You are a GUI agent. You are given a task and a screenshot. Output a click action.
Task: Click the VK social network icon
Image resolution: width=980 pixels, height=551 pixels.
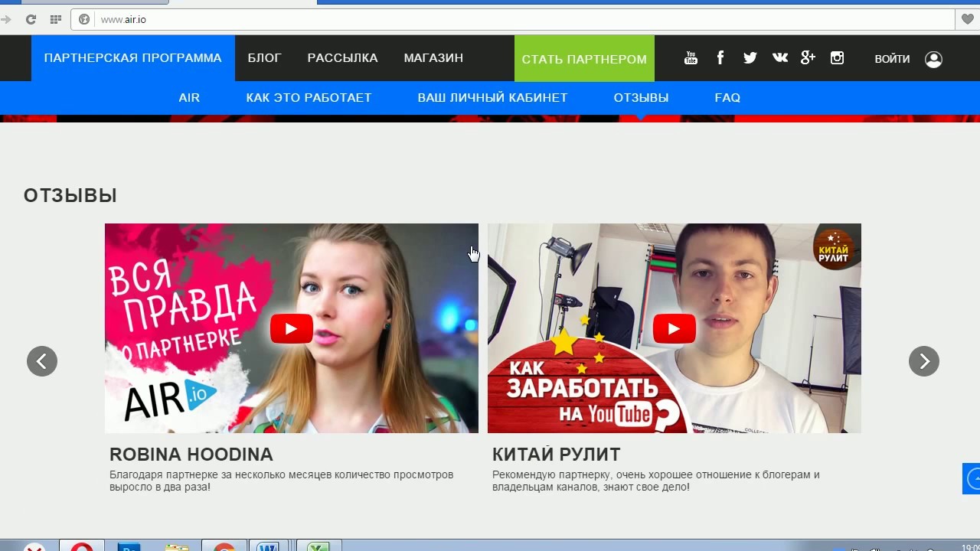coord(779,58)
